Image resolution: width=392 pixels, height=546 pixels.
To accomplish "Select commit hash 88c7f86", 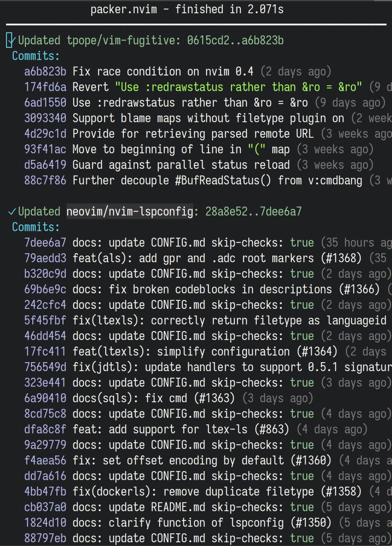I will (x=45, y=180).
